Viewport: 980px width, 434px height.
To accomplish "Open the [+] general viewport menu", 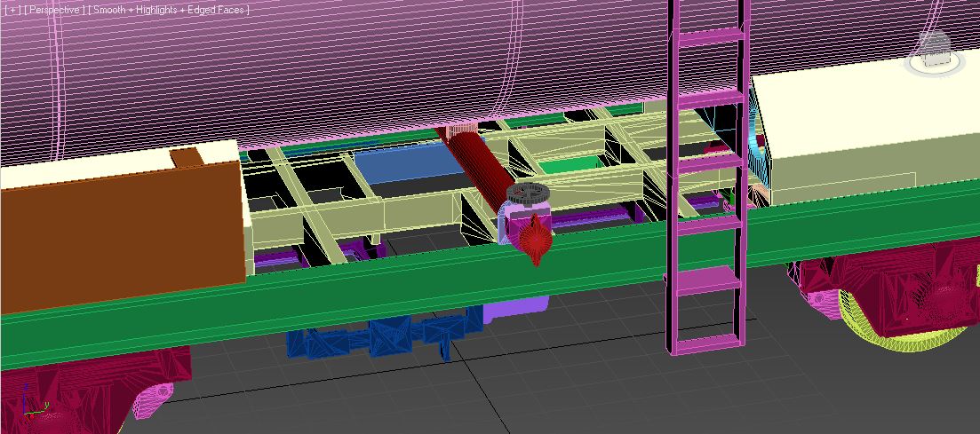I will (11, 10).
